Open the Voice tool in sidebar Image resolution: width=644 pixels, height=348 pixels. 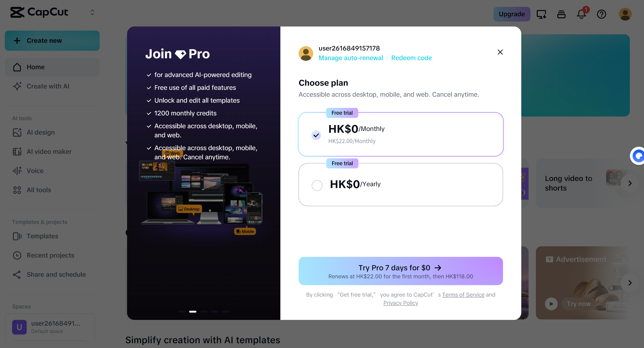pos(35,171)
